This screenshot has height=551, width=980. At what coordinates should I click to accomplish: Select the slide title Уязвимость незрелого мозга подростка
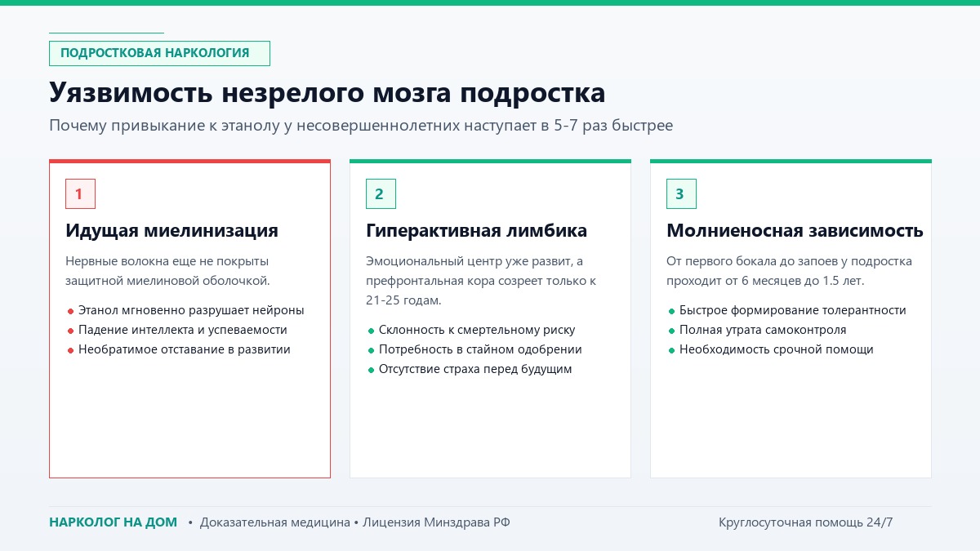tap(327, 92)
